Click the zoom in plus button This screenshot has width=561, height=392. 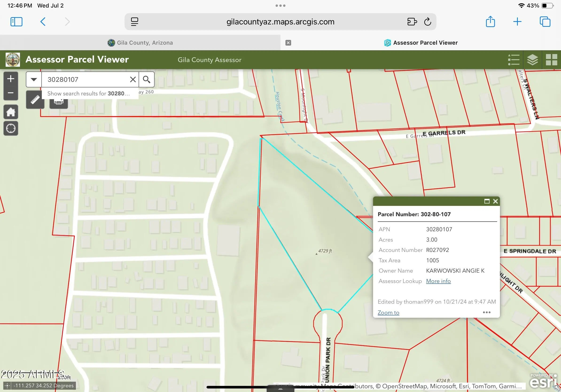coord(11,79)
